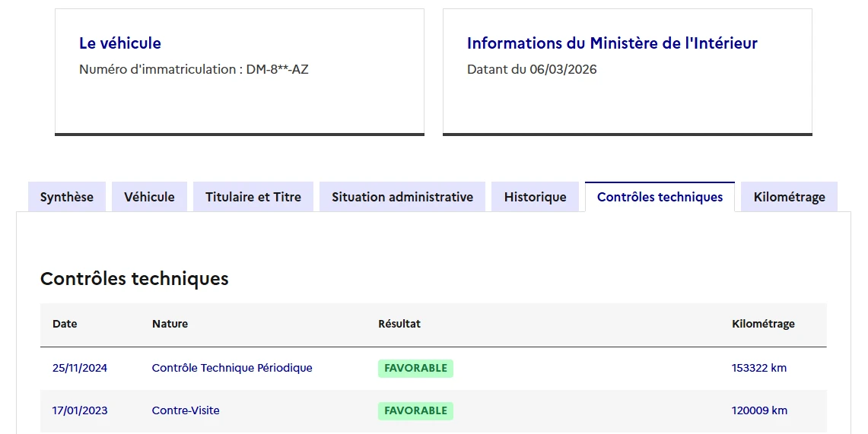Click the Contrôles techniques tab label
The image size is (868, 434).
coord(660,197)
